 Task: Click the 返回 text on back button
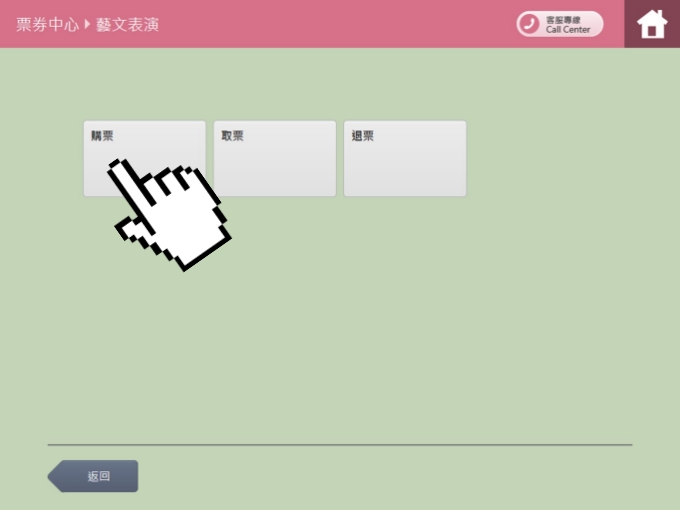[x=98, y=477]
